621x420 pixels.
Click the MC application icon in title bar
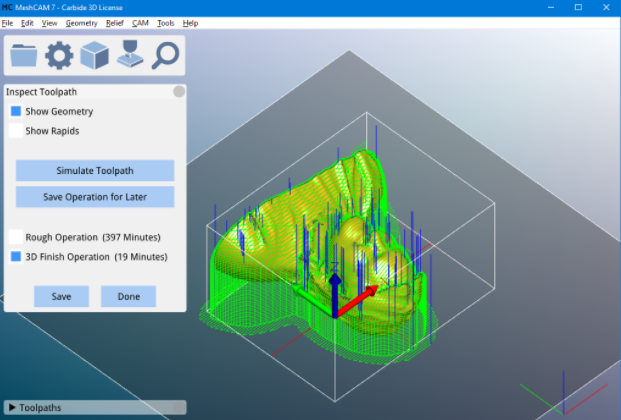click(7, 7)
